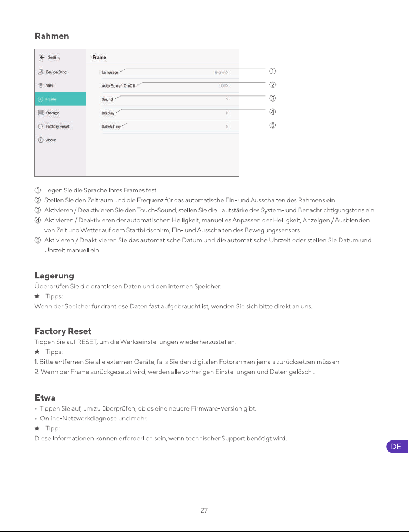409x532 pixels.
Task: Select the Device Sync icon in sidebar
Action: (40, 72)
